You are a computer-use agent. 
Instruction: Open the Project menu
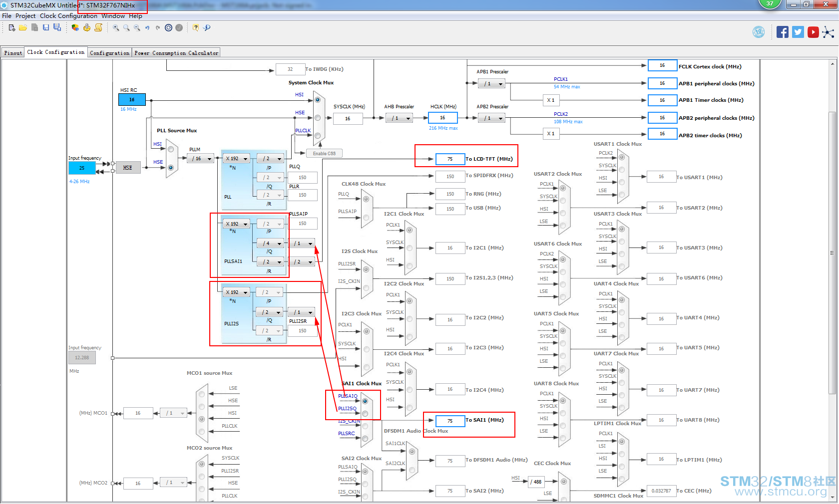25,16
